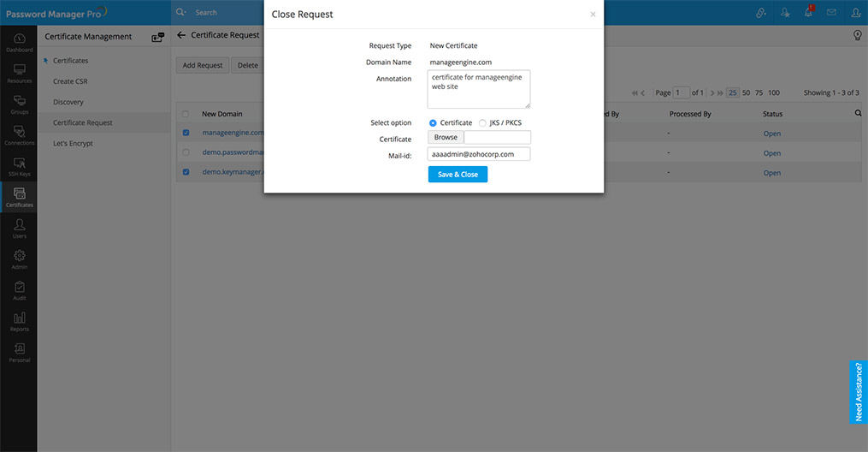
Task: Uncheck the manageengine.com row checkbox
Action: coord(186,133)
